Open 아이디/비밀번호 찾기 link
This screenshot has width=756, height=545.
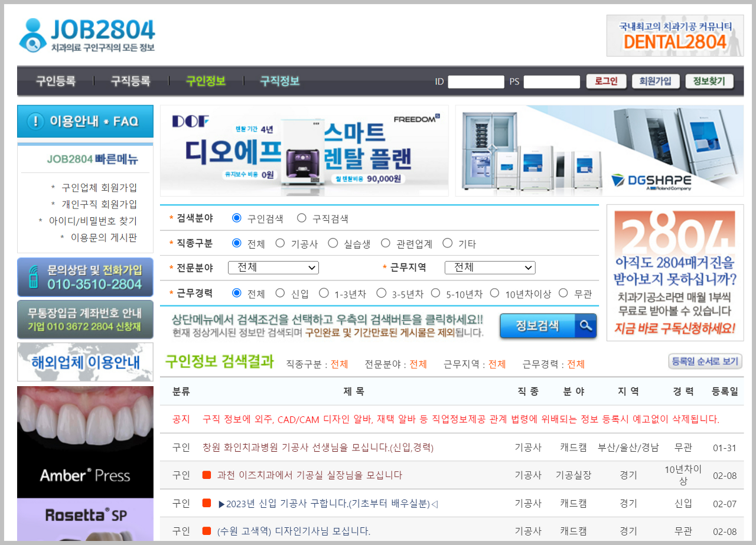pos(93,221)
